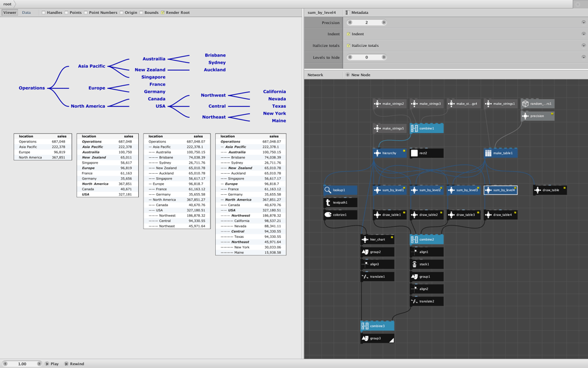The image size is (588, 368).
Task: Select the sum_by_level2 node
Action: point(427,190)
